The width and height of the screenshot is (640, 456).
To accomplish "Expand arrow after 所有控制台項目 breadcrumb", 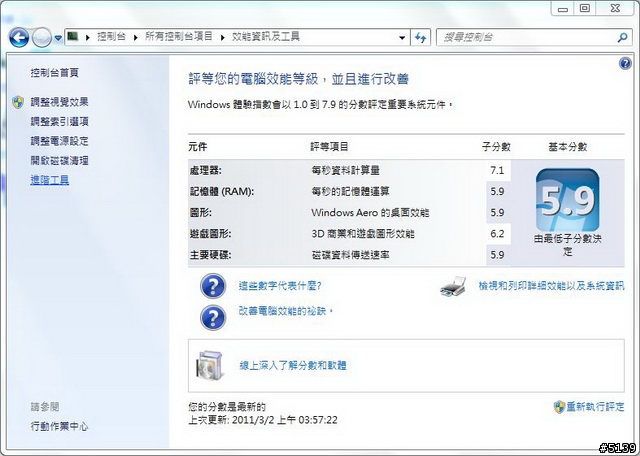I will [x=222, y=38].
